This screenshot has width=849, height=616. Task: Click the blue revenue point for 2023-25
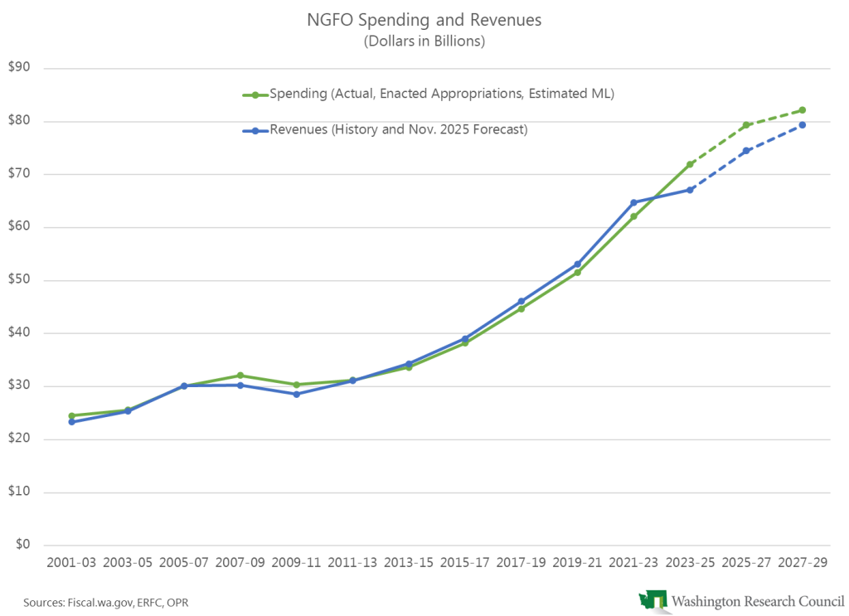coord(690,190)
